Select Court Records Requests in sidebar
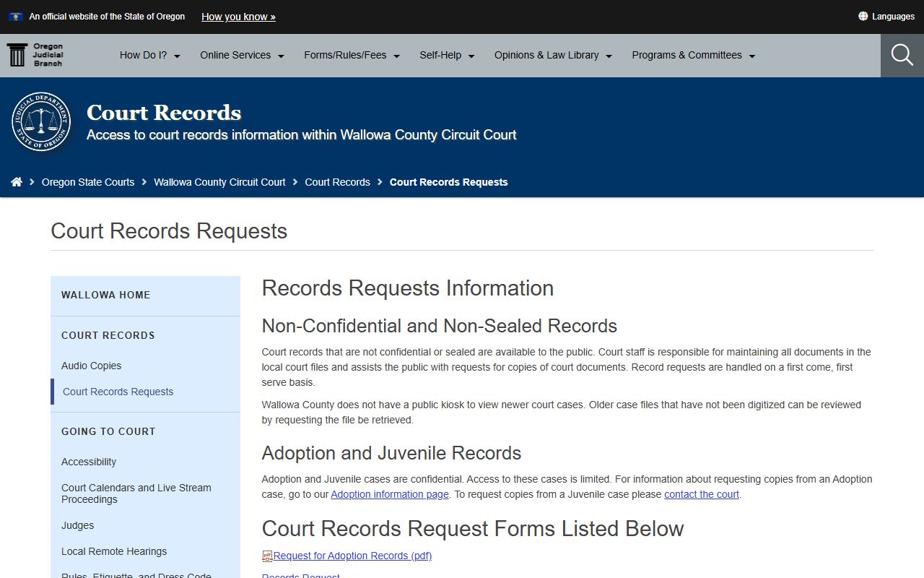 [x=118, y=392]
